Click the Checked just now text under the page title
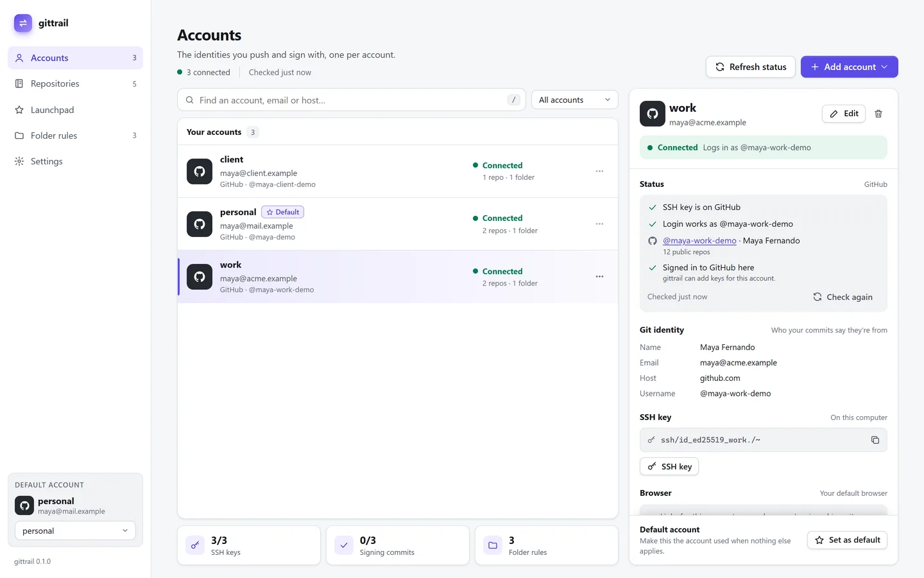The height and width of the screenshot is (578, 924). tap(280, 73)
